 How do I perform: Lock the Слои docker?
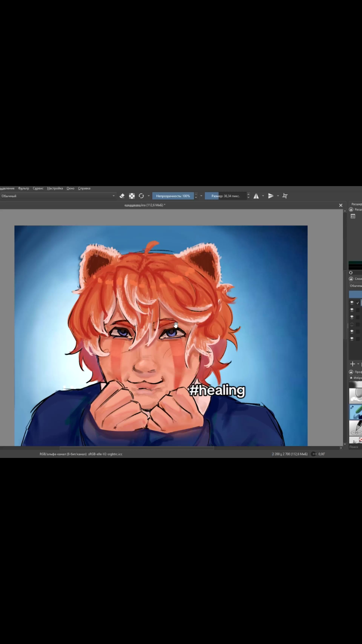pos(351,279)
